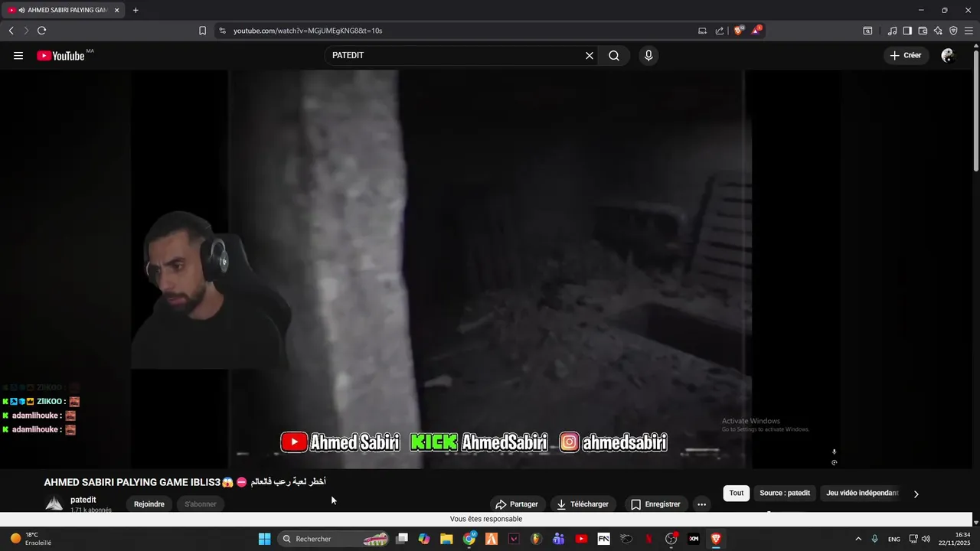Viewport: 980px width, 551px height.
Task: Open Chrome from the taskbar
Action: (469, 539)
